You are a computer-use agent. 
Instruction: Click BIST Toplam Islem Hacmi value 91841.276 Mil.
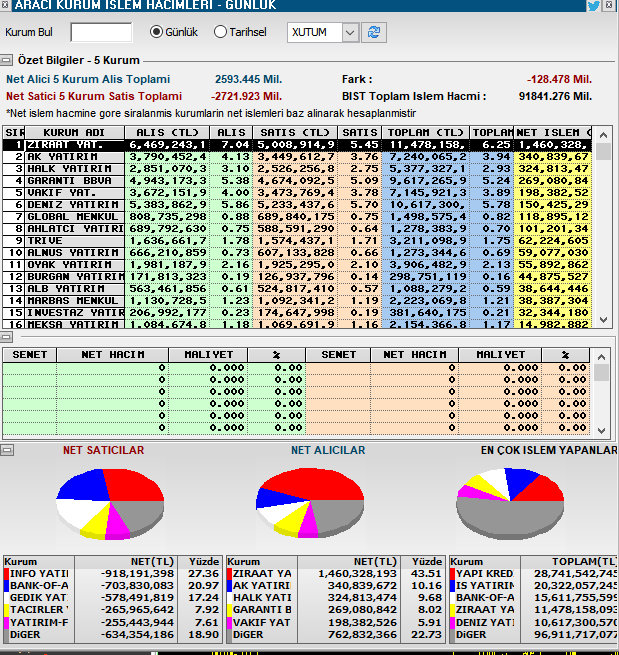point(556,96)
